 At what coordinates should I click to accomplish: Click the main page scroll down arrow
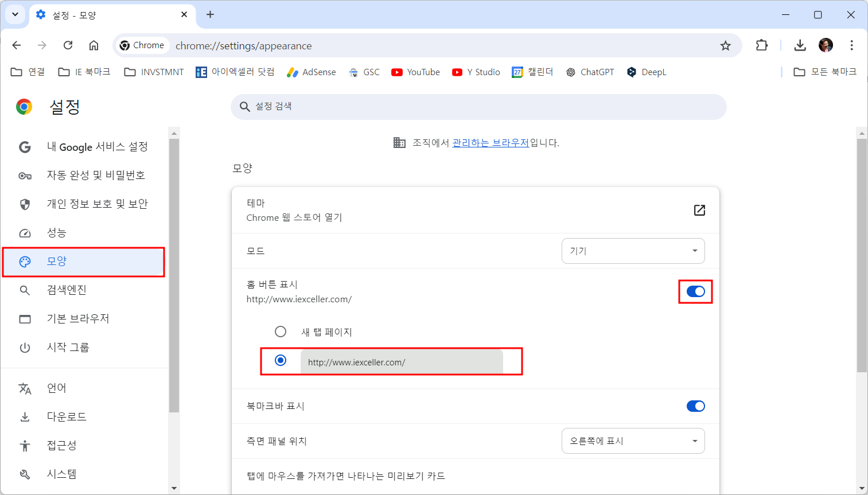[x=862, y=489]
